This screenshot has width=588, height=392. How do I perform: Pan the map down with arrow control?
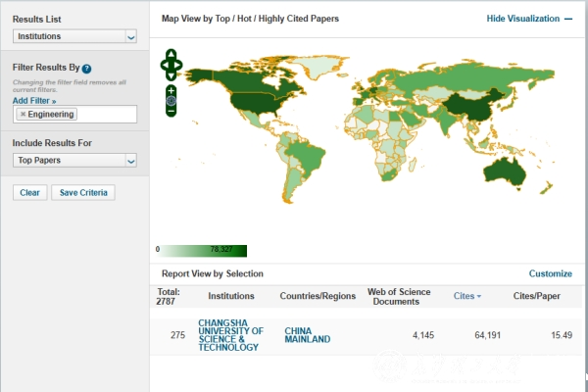coord(171,75)
